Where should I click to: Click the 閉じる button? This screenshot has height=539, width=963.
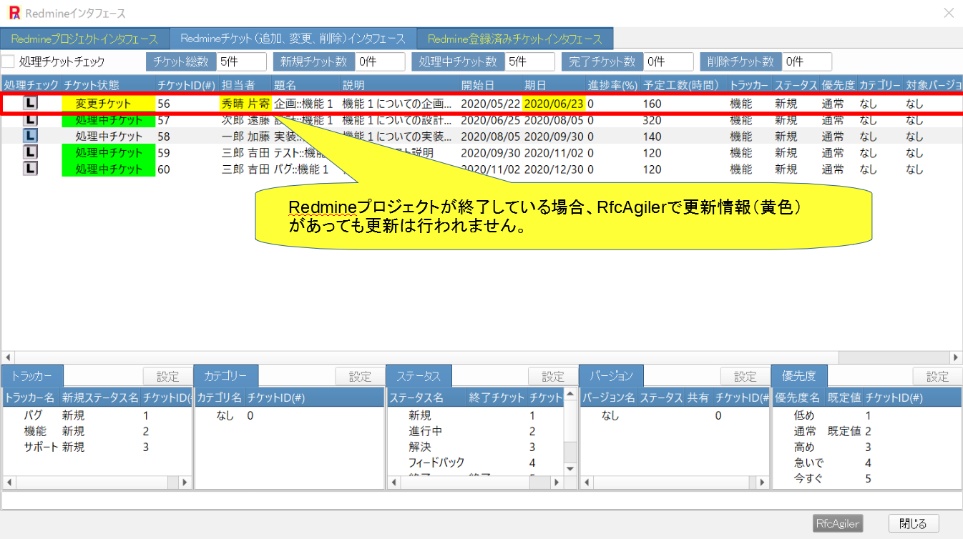[913, 523]
